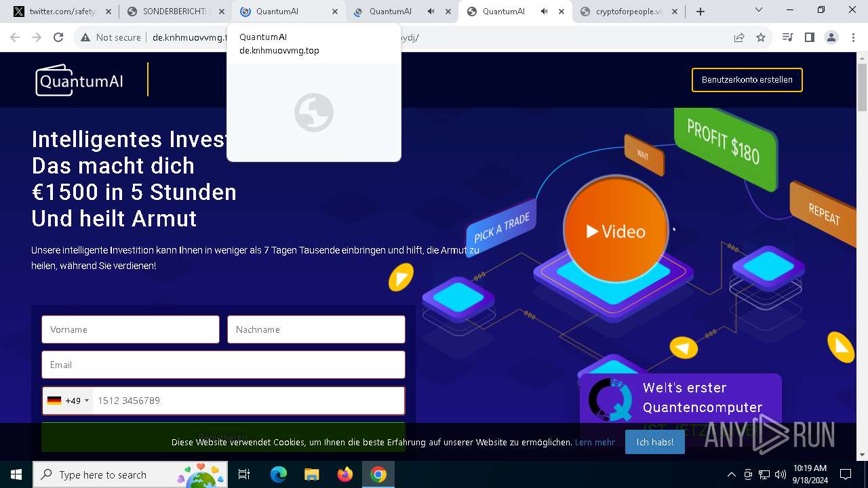
Task: Open media controls icon in toolbar
Action: [x=787, y=37]
